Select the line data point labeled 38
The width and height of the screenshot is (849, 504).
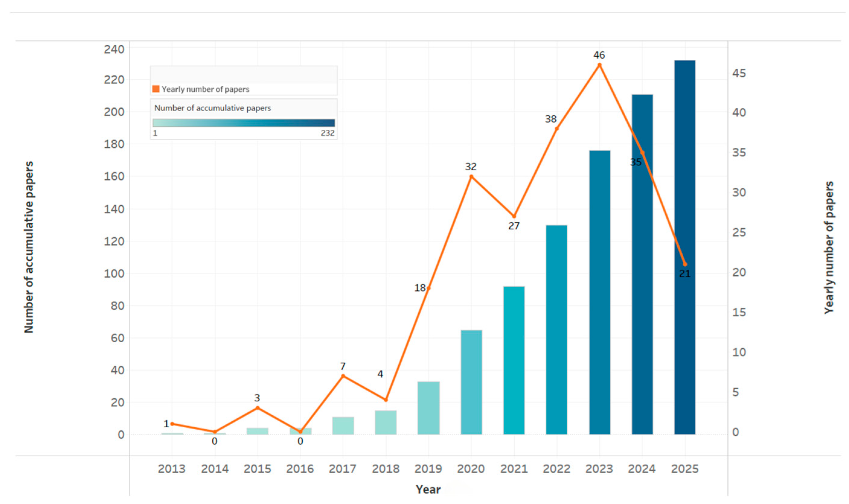556,129
